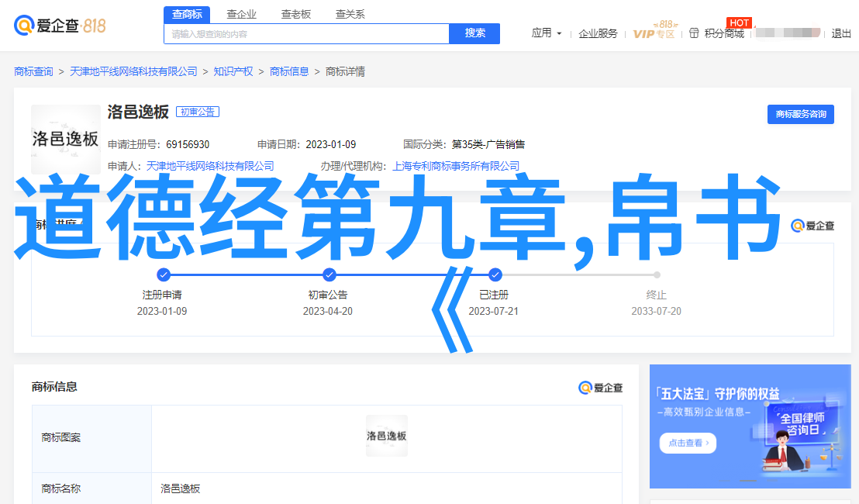Click 第35类-广告销售 classification text
The width and height of the screenshot is (859, 504).
488,145
